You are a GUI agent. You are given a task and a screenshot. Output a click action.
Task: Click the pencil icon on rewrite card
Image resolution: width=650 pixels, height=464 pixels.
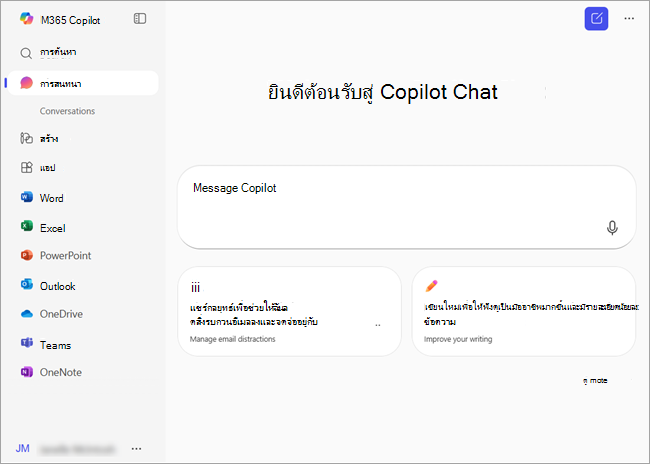click(x=431, y=286)
